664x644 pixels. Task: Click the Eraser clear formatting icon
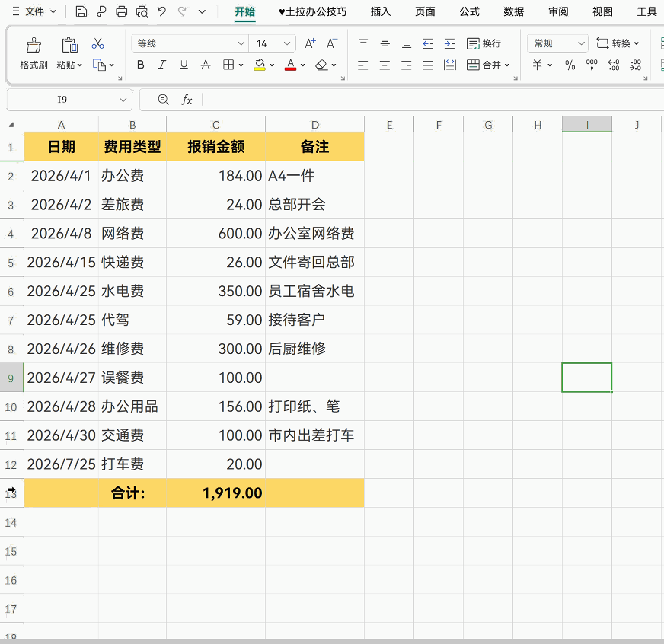[322, 65]
